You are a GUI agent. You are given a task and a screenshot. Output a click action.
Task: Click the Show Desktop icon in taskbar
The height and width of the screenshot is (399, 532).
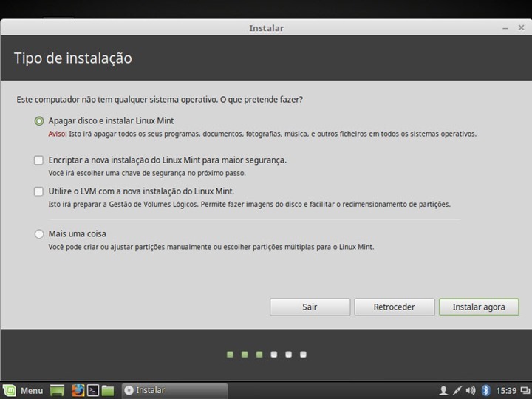coord(57,390)
